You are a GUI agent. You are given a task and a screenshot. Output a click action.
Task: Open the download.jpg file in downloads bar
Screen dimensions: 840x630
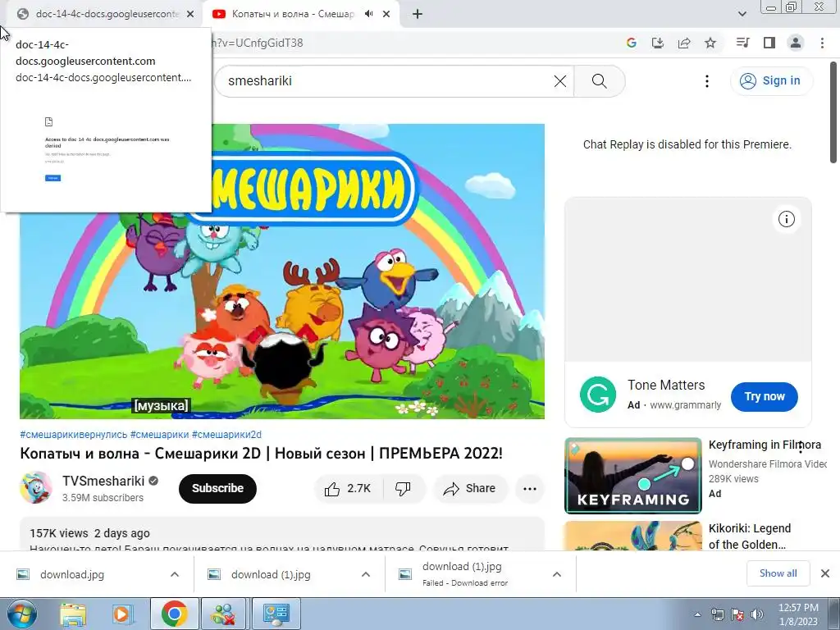(72, 575)
